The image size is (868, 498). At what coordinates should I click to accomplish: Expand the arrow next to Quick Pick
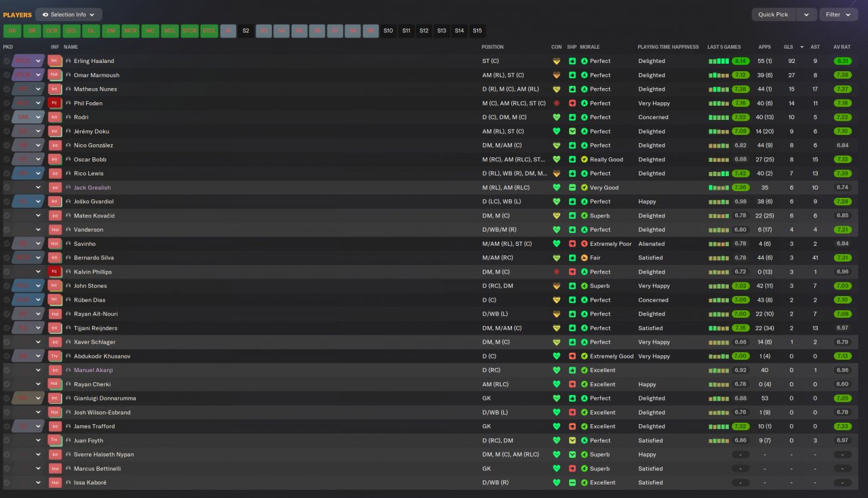806,14
